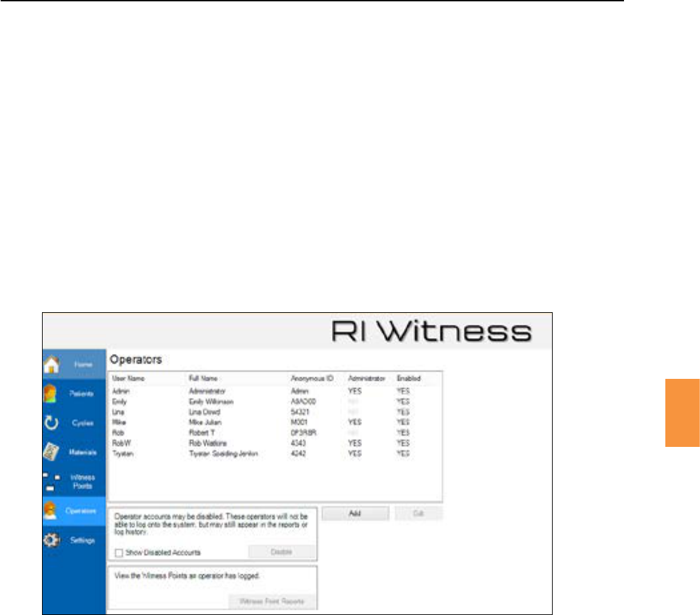
Task: Open Materials label in sidebar
Action: tap(83, 452)
